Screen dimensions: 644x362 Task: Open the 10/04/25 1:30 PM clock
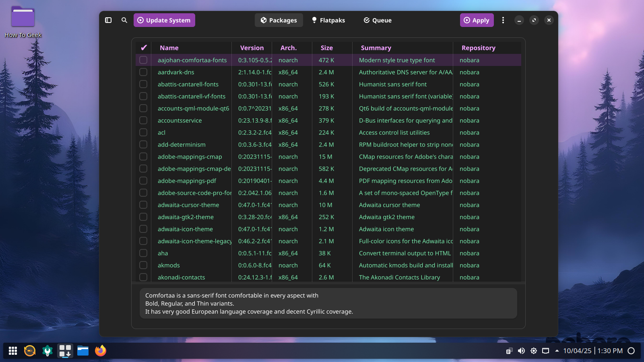click(x=593, y=351)
